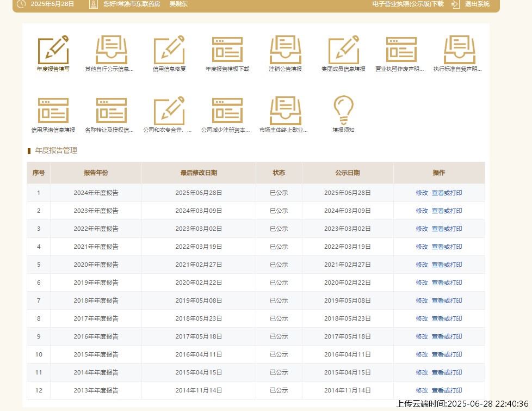Screen dimensions: 532x411
Task: Click the 序号 column header
Action: [x=39, y=173]
